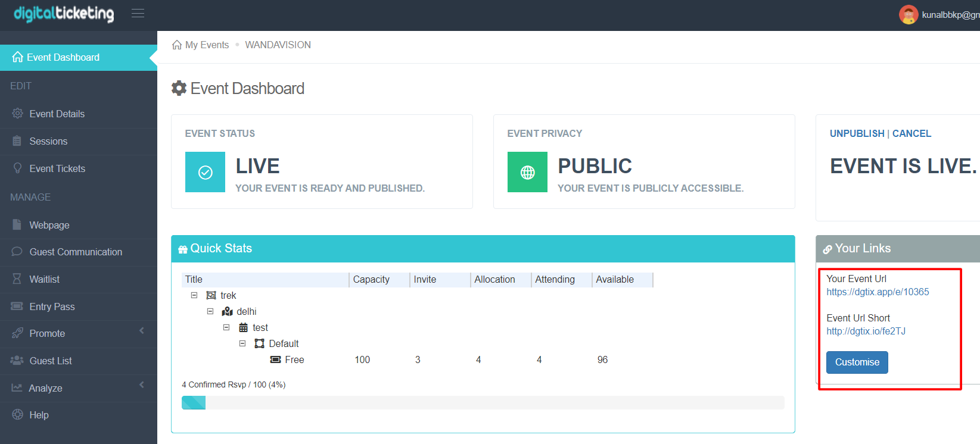The image size is (980, 444).
Task: Open Event Tickets in the sidebar
Action: pyautogui.click(x=79, y=168)
